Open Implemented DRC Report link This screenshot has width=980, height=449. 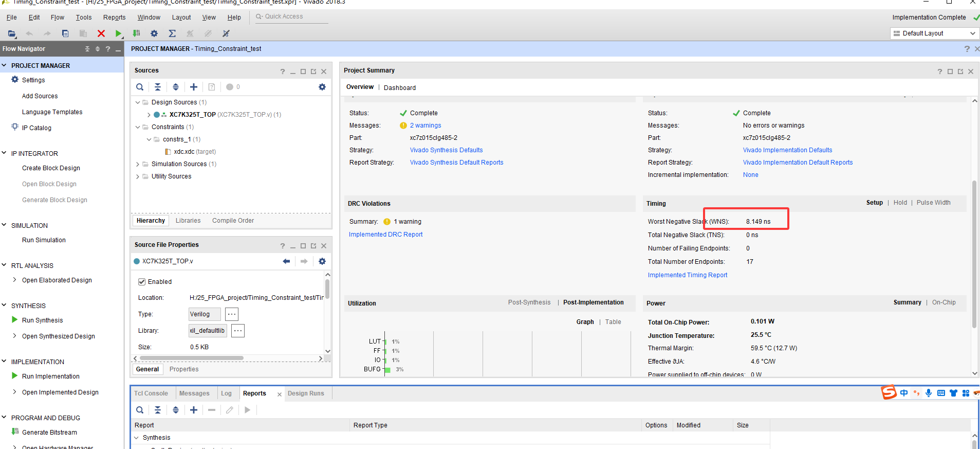tap(385, 235)
